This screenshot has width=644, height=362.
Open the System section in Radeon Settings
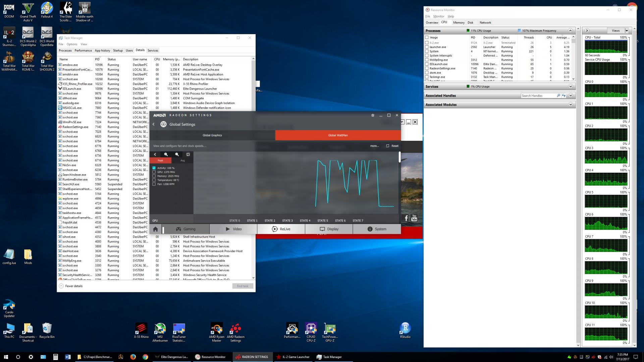pos(377,229)
